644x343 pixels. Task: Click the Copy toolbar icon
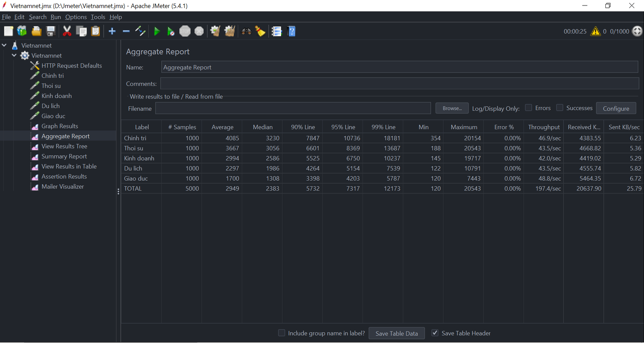pos(82,31)
